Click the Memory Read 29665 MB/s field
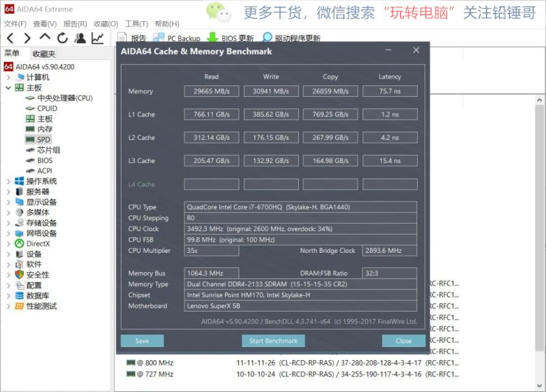The width and height of the screenshot is (546, 392). [x=212, y=91]
